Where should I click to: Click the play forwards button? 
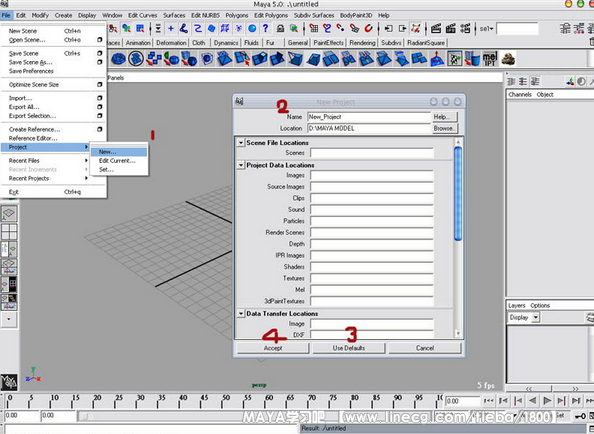(x=547, y=401)
